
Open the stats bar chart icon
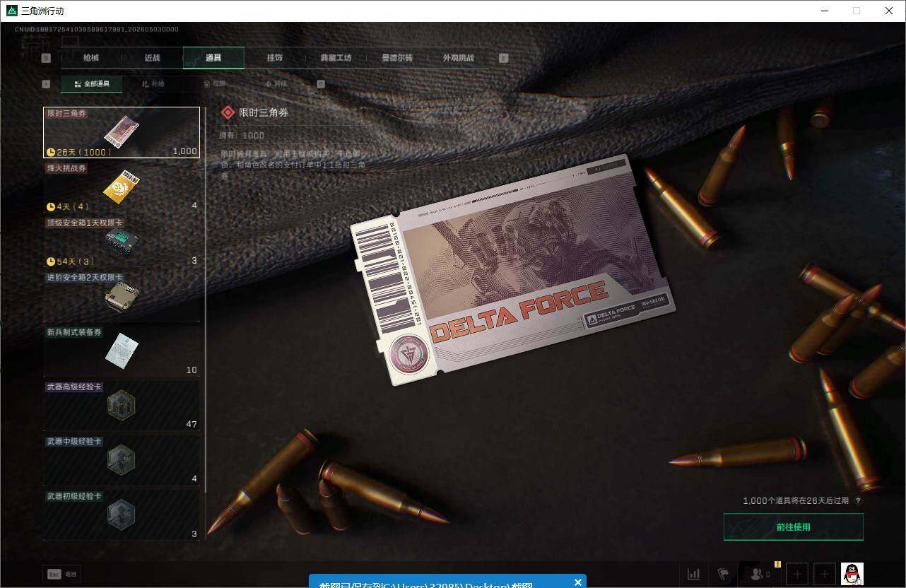(x=694, y=574)
